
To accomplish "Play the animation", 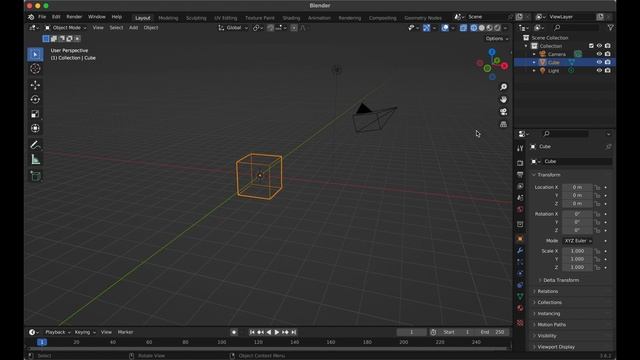I will tap(277, 332).
